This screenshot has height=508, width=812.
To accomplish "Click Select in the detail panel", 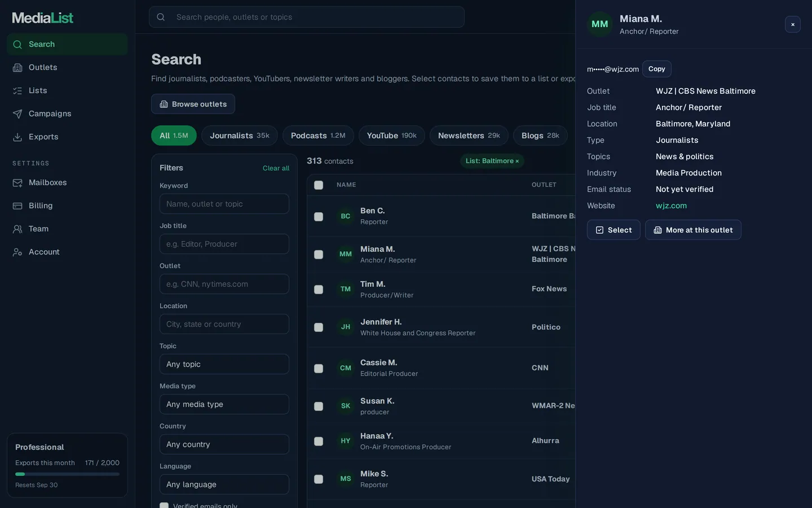I will (x=614, y=230).
